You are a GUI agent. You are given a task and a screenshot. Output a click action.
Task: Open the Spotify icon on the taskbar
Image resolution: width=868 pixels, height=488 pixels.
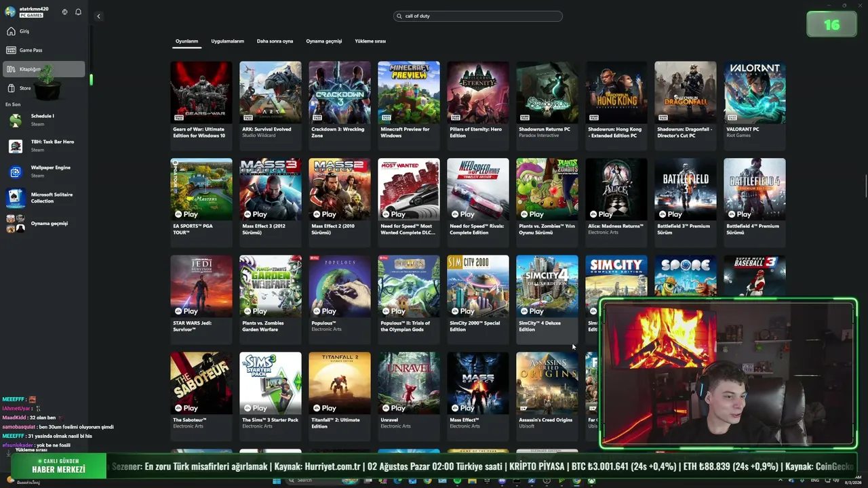point(456,481)
